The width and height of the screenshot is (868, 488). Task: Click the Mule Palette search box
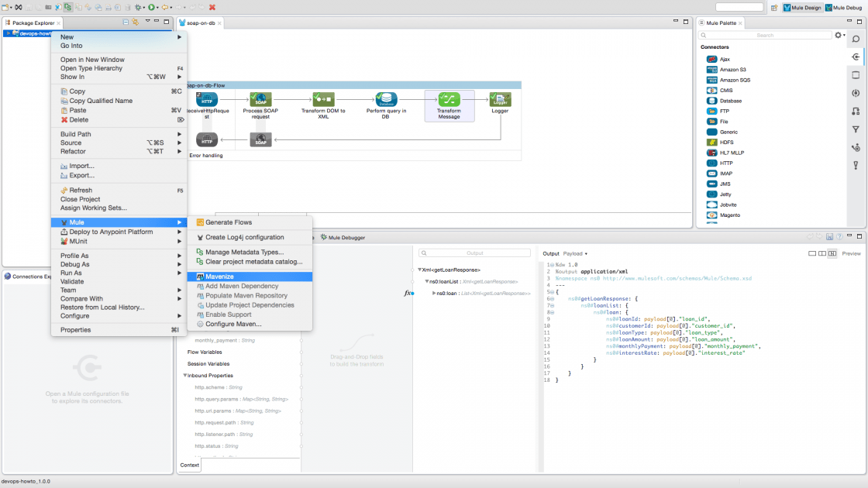click(x=766, y=34)
